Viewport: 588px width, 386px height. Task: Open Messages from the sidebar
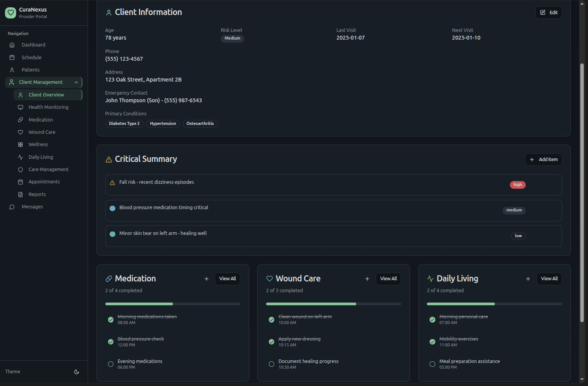[32, 206]
